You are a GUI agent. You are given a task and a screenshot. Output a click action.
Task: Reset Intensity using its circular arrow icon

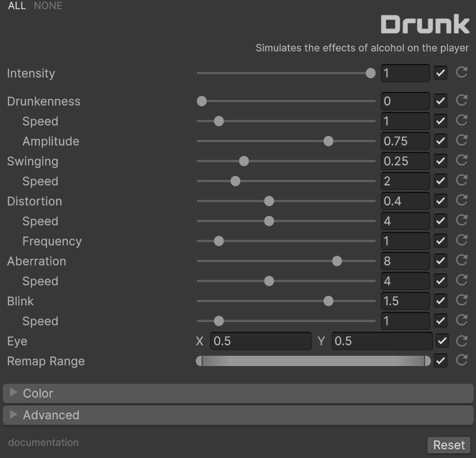pos(462,73)
